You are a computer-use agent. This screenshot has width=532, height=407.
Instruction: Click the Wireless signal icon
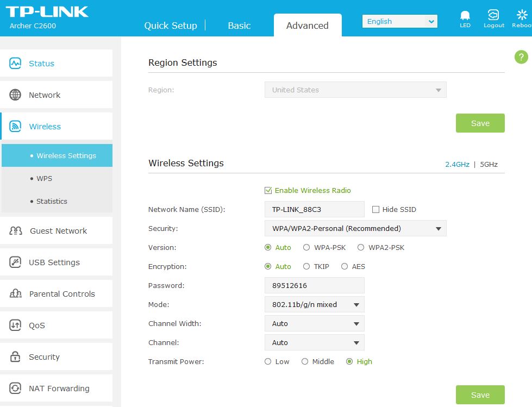[x=15, y=126]
